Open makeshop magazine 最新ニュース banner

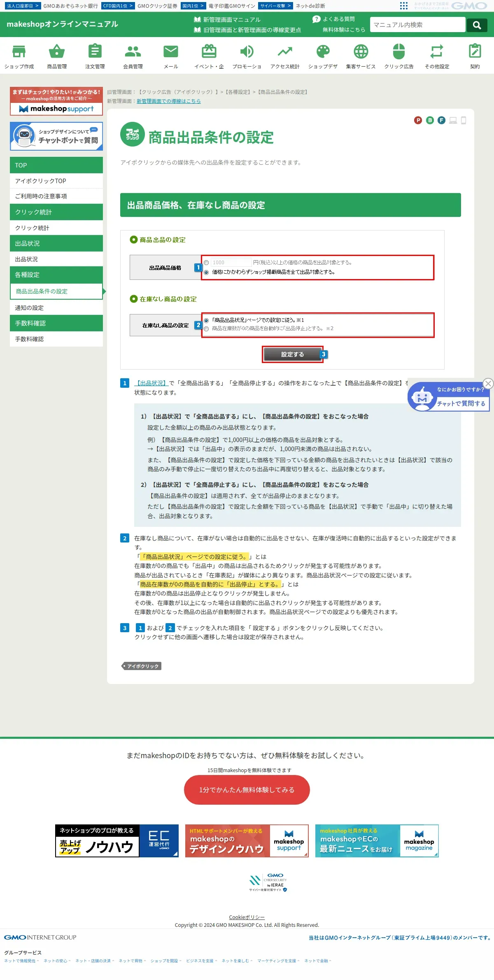click(377, 841)
